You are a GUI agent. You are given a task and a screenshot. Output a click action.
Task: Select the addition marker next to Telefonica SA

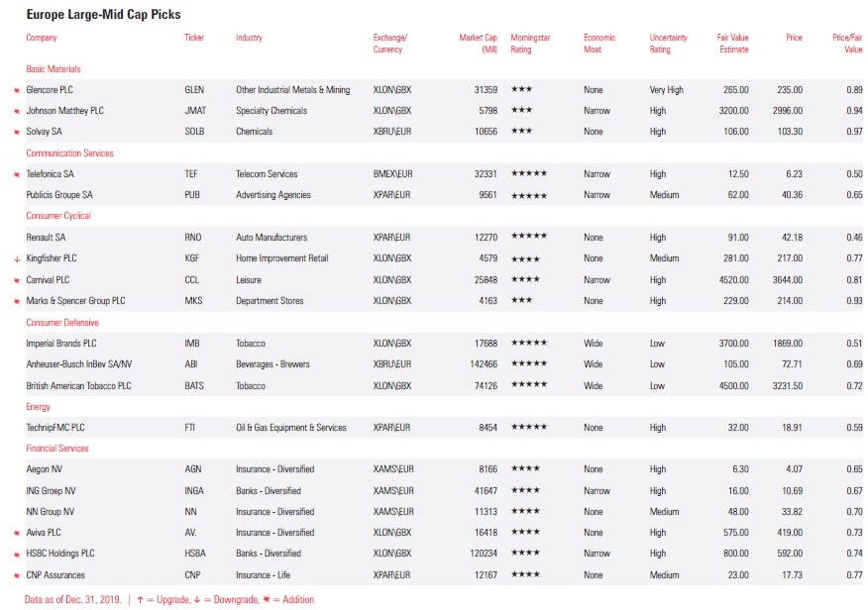[x=16, y=174]
